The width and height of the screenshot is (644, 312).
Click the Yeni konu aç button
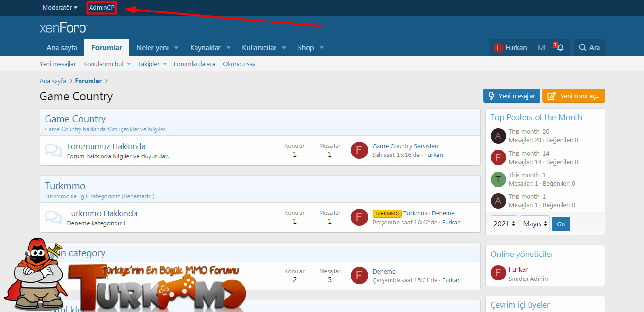point(574,96)
